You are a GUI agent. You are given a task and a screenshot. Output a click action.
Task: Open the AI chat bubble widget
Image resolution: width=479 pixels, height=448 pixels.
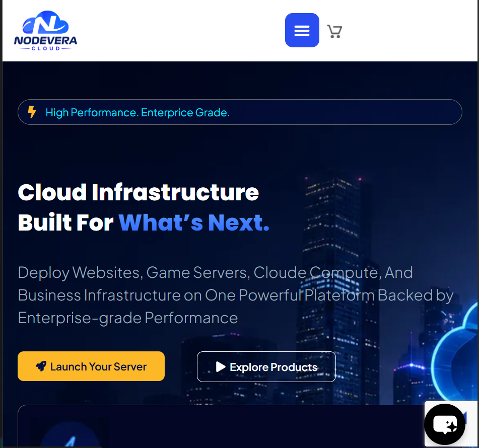pyautogui.click(x=445, y=424)
